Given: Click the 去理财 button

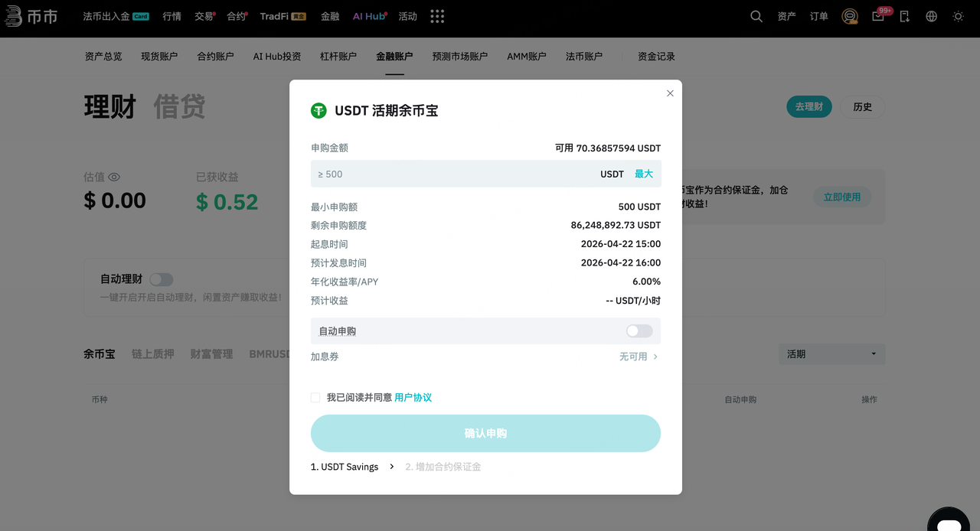Looking at the screenshot, I should (x=809, y=106).
